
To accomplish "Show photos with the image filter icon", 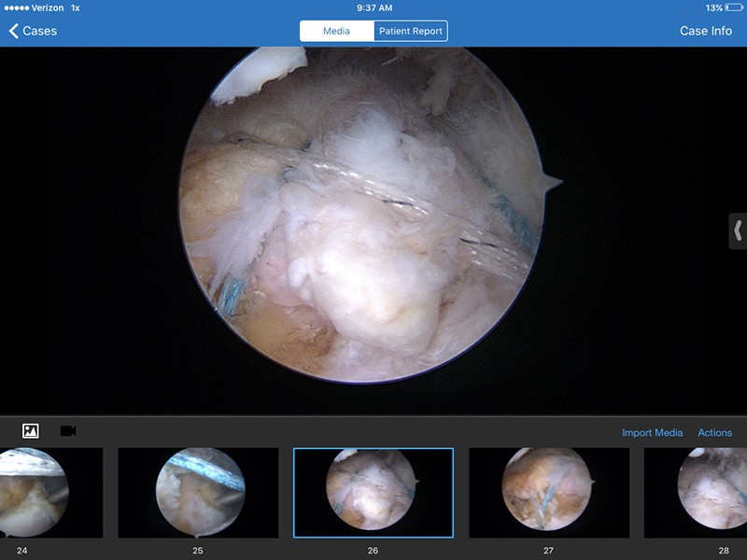I will pos(31,431).
